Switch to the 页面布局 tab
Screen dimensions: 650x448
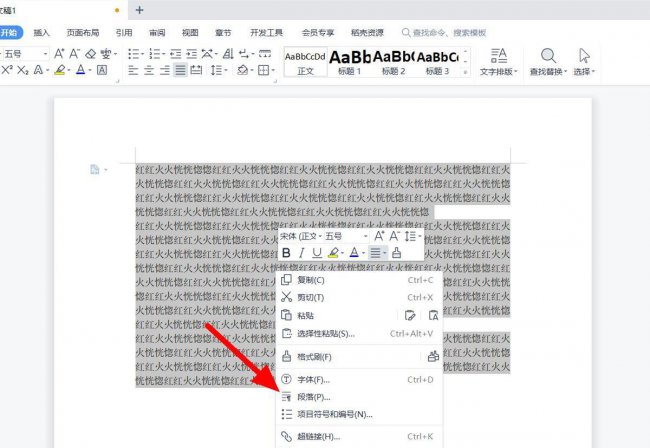point(83,32)
